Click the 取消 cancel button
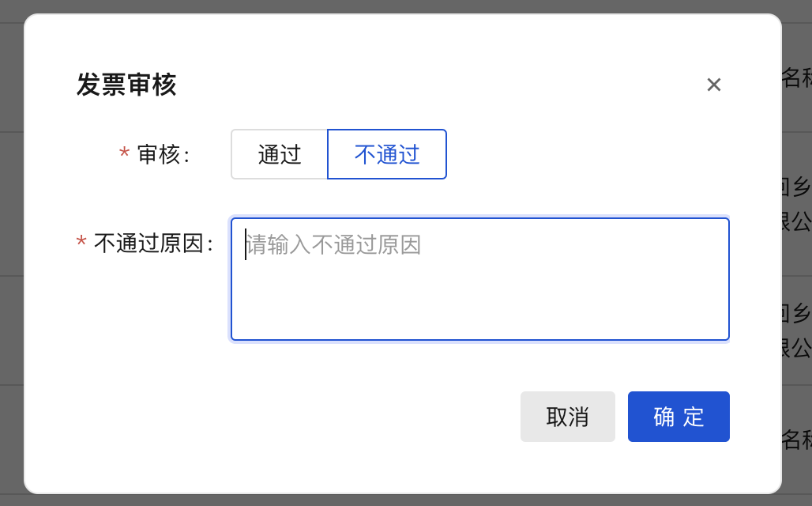 tap(567, 417)
